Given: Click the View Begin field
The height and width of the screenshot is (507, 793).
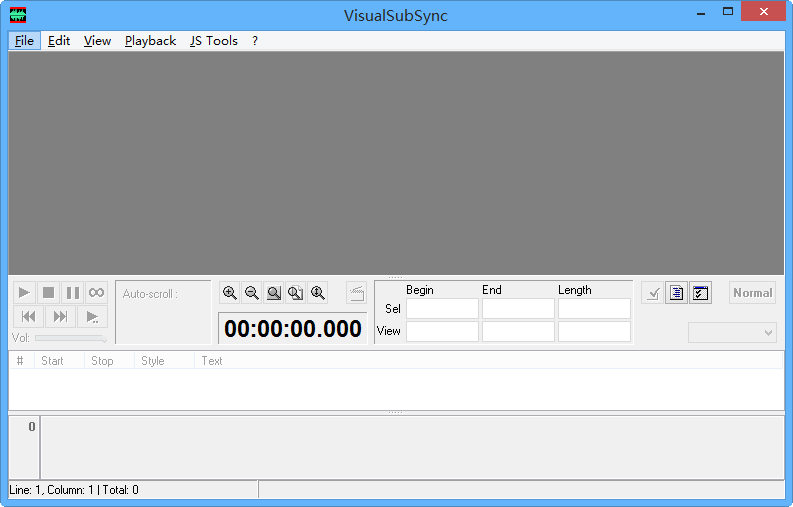Looking at the screenshot, I should coord(443,331).
